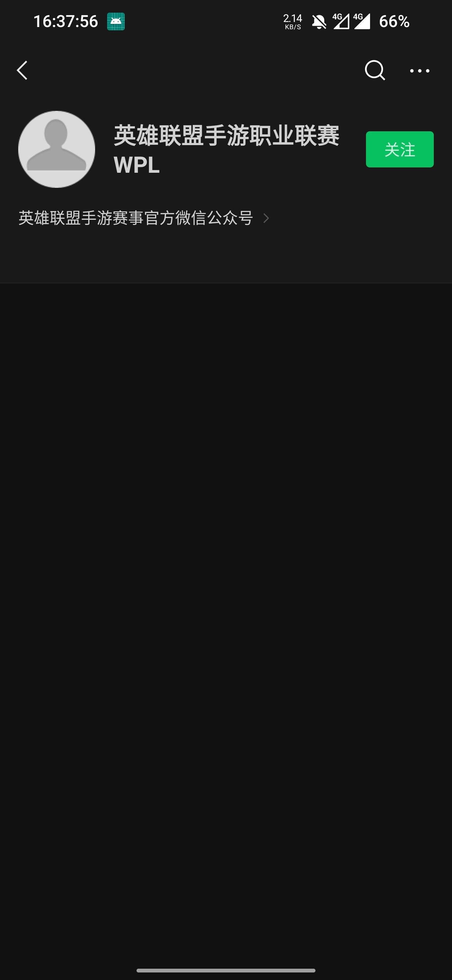Tap the first 4G signal strength icon
This screenshot has width=452, height=980.
(x=341, y=21)
